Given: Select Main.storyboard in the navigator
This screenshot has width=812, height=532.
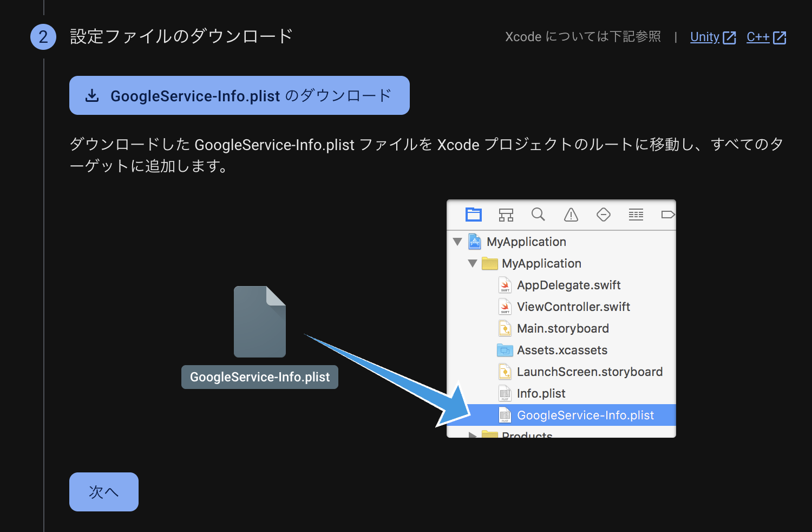Looking at the screenshot, I should click(562, 328).
